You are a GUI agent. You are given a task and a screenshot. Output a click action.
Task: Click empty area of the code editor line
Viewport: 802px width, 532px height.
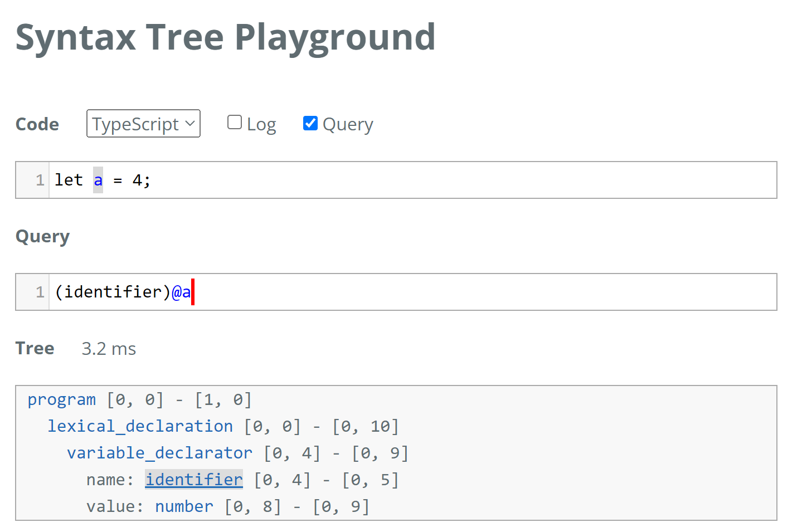click(446, 180)
